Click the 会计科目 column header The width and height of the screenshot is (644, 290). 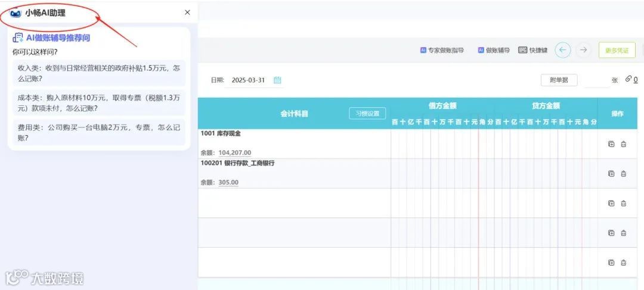[x=294, y=114]
